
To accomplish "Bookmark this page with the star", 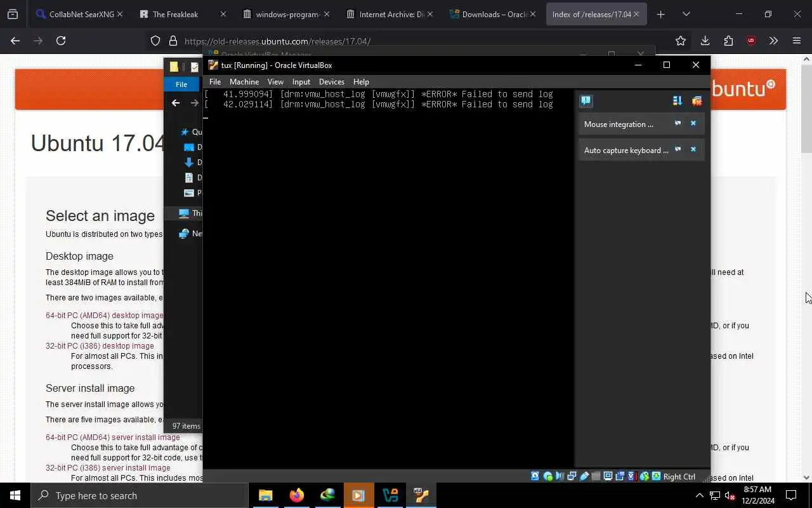I will [681, 41].
